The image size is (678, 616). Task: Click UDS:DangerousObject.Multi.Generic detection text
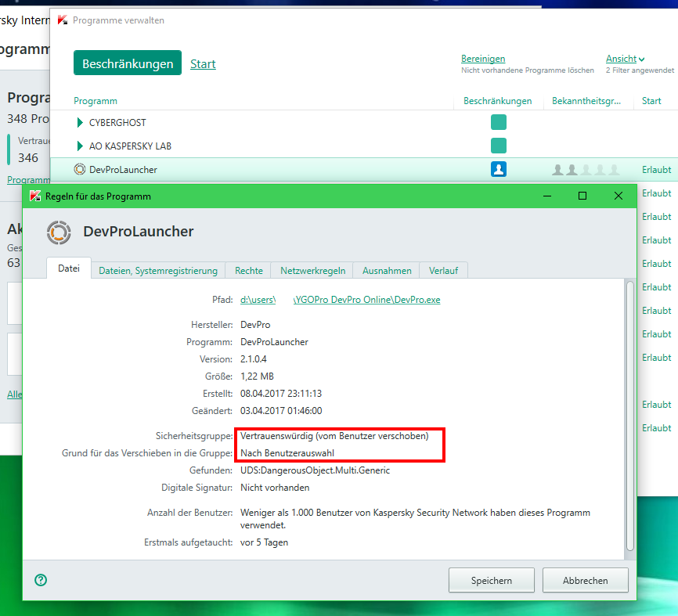(315, 470)
